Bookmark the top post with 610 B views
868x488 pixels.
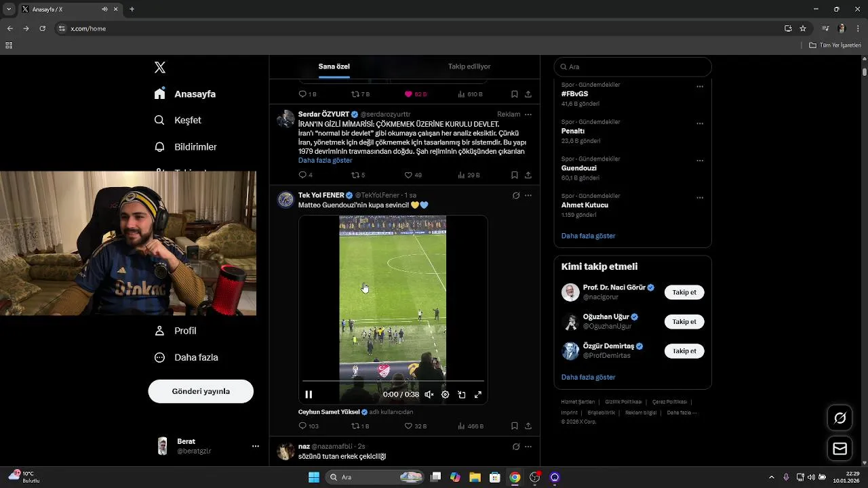pyautogui.click(x=515, y=94)
